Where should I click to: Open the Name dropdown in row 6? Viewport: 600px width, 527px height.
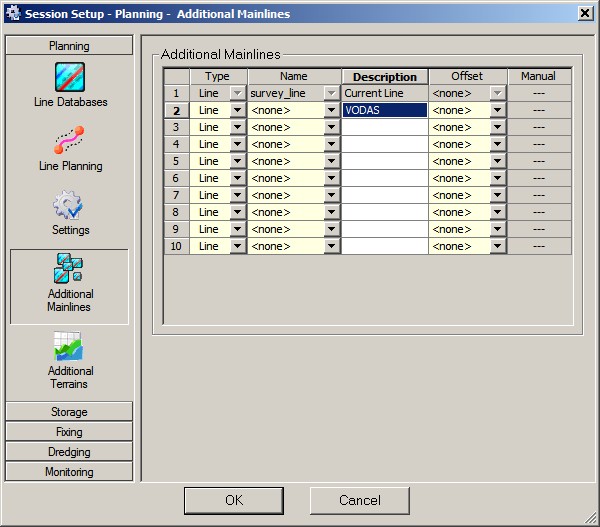[332, 178]
